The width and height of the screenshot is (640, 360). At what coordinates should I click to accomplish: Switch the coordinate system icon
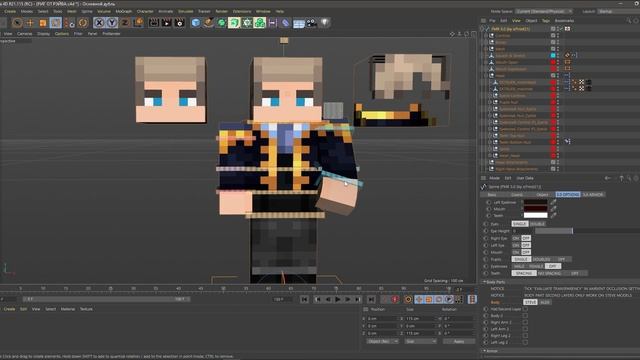(138, 23)
